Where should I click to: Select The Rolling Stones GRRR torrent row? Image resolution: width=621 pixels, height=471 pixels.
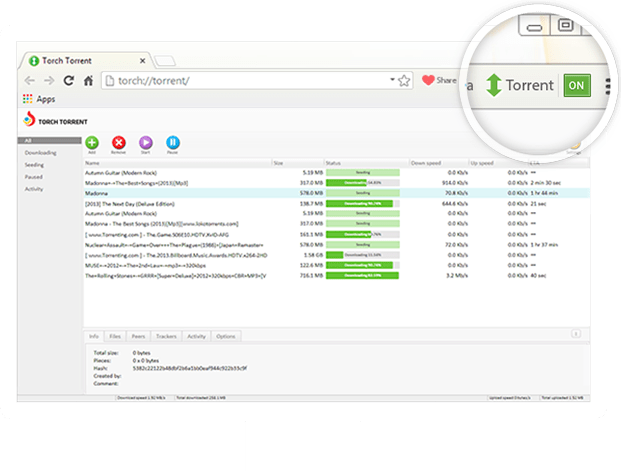tap(337, 276)
